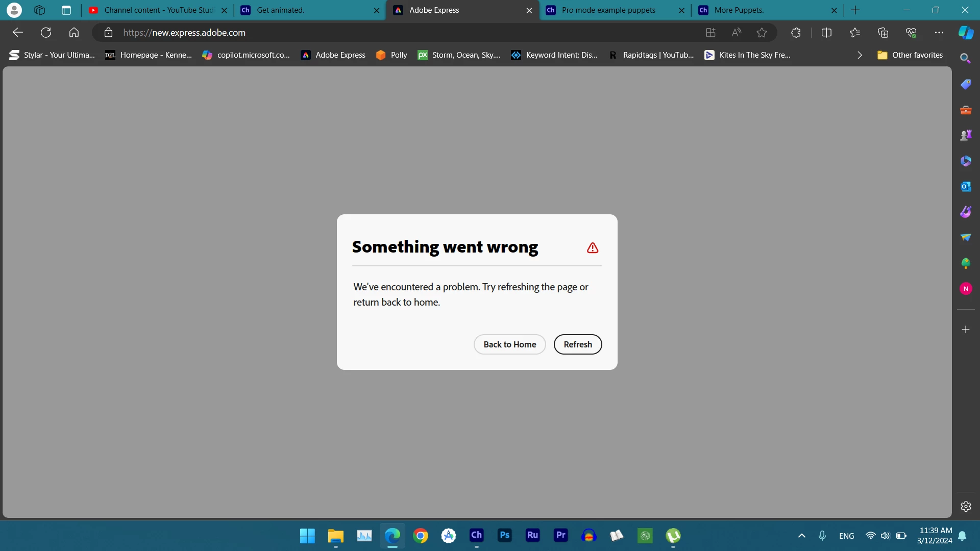Open the Copilot sidebar icon

pyautogui.click(x=965, y=33)
